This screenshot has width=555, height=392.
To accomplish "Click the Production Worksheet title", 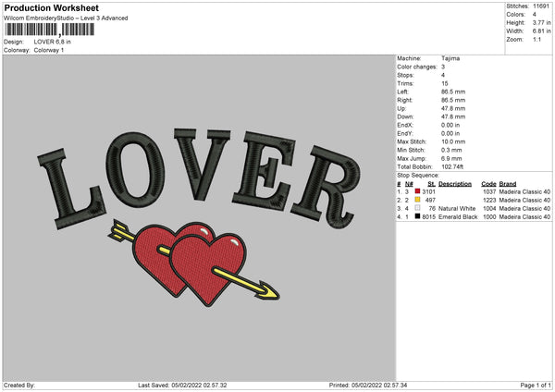I will (x=51, y=7).
